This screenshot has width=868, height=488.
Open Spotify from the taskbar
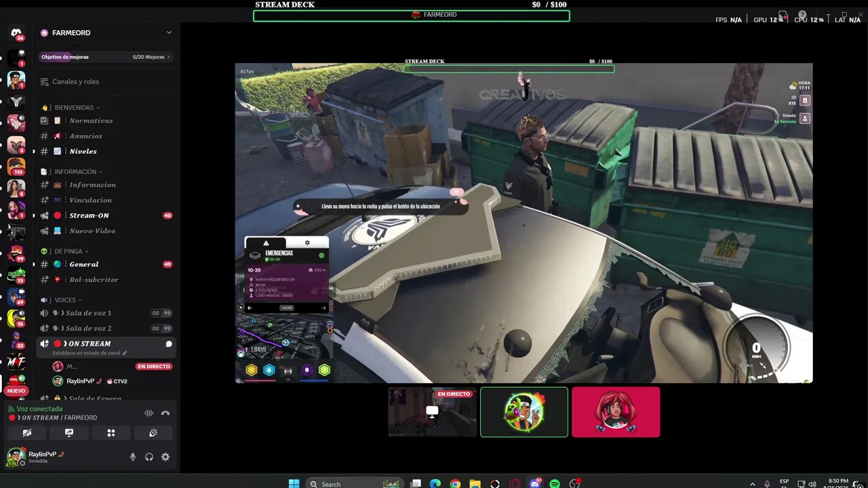[x=555, y=483]
